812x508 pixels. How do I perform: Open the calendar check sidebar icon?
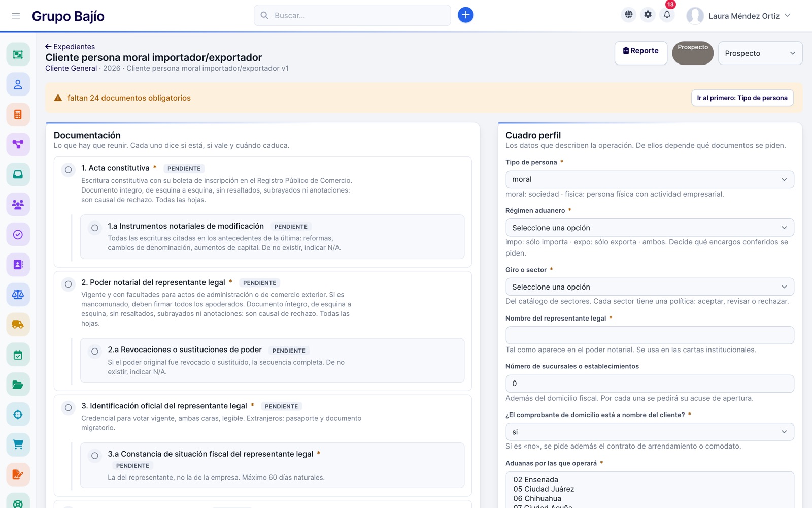coord(18,355)
